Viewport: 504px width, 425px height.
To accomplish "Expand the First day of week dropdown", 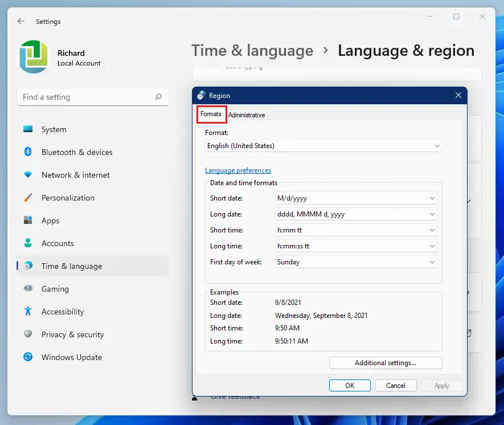I will pos(356,261).
